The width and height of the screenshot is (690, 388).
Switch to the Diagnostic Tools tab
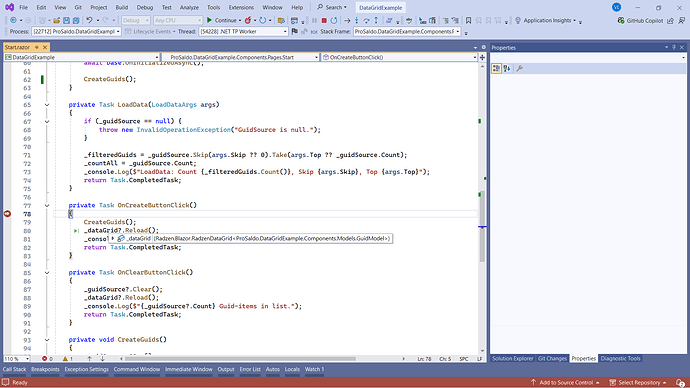tap(620, 359)
